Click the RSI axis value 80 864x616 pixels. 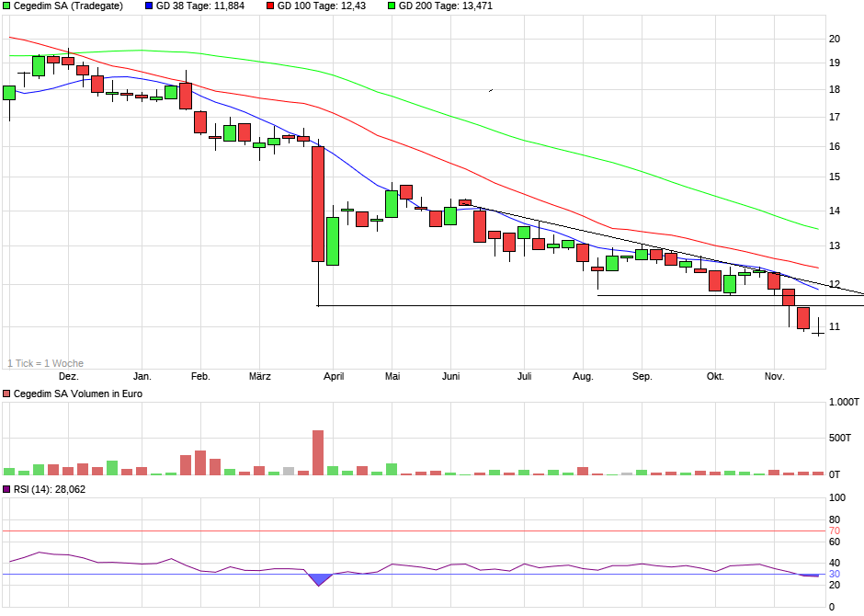[x=835, y=519]
